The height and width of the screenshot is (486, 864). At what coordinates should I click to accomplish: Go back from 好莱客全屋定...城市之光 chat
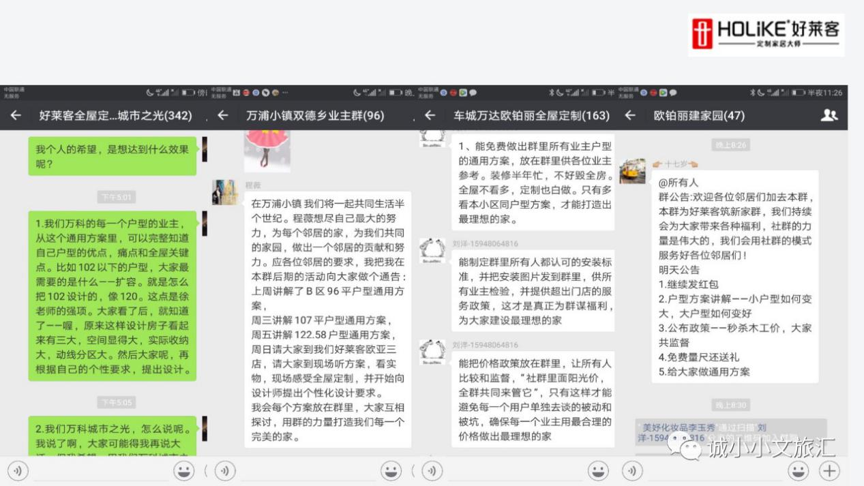[x=16, y=115]
